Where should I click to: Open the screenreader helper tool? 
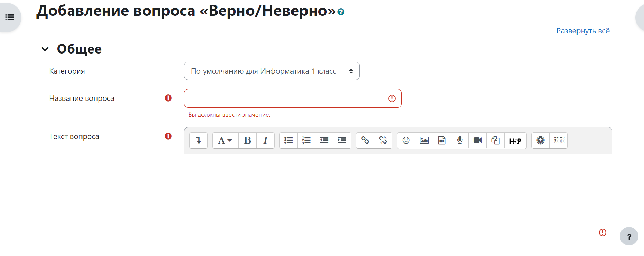[559, 140]
